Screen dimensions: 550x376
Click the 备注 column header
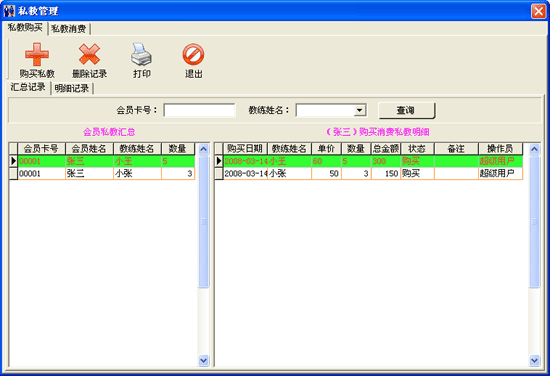point(456,149)
